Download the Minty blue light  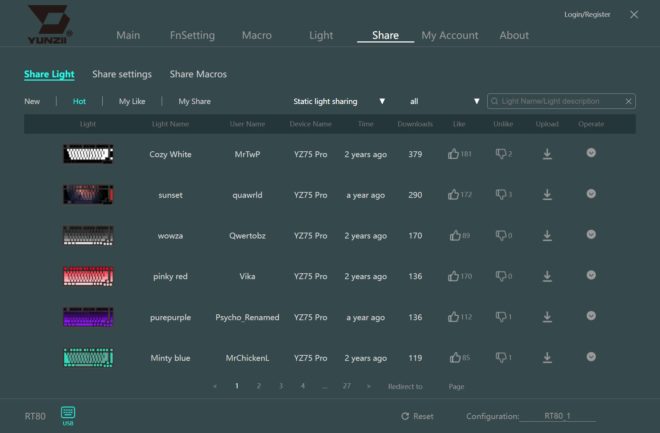pos(547,358)
